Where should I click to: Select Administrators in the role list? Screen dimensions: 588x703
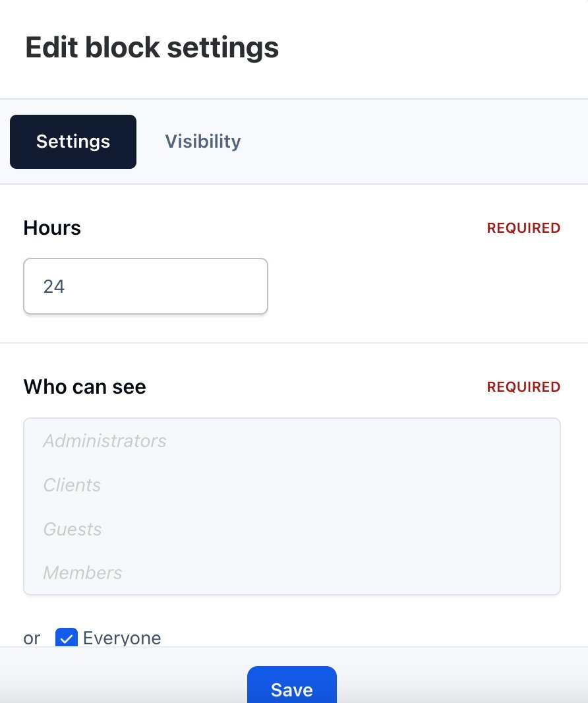click(105, 441)
